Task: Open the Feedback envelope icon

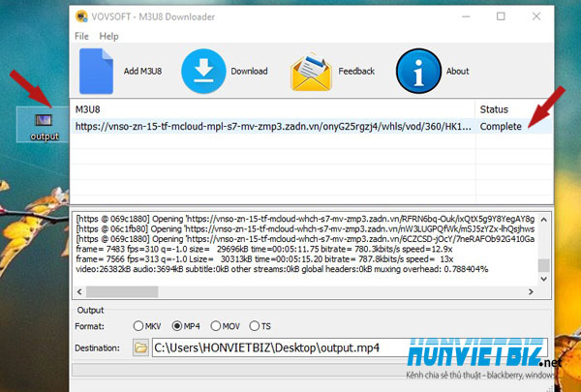Action: click(x=311, y=72)
